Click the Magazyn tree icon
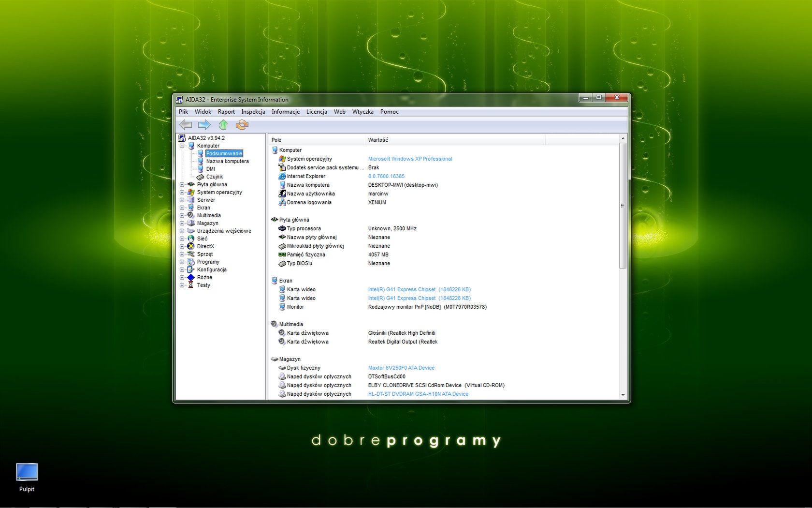This screenshot has width=812, height=508. [x=191, y=223]
